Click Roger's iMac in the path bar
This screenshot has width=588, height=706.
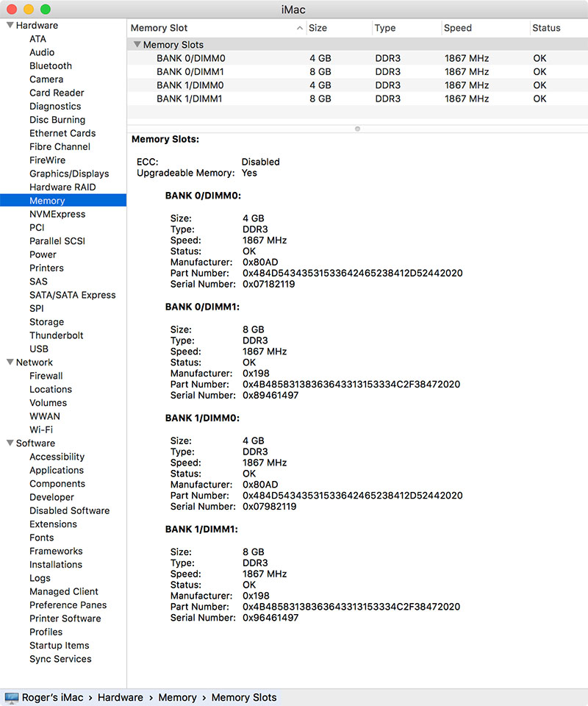click(x=53, y=697)
